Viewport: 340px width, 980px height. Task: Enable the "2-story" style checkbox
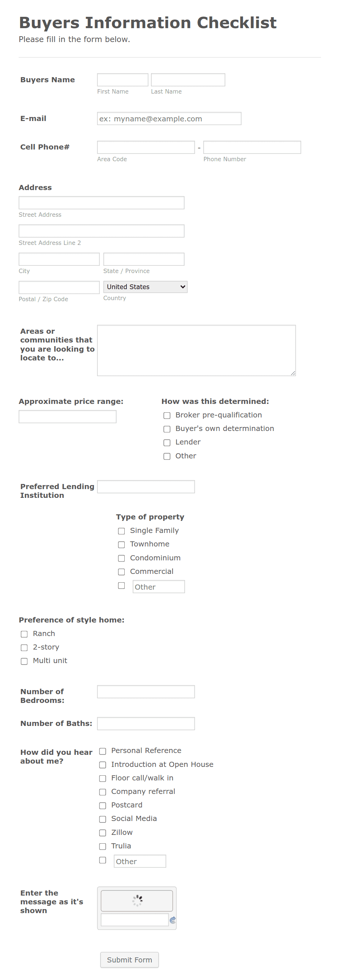coord(24,648)
